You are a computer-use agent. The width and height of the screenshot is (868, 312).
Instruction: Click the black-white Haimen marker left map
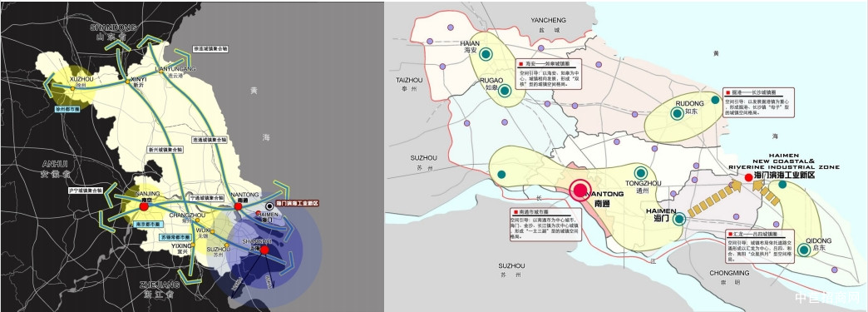269,206
